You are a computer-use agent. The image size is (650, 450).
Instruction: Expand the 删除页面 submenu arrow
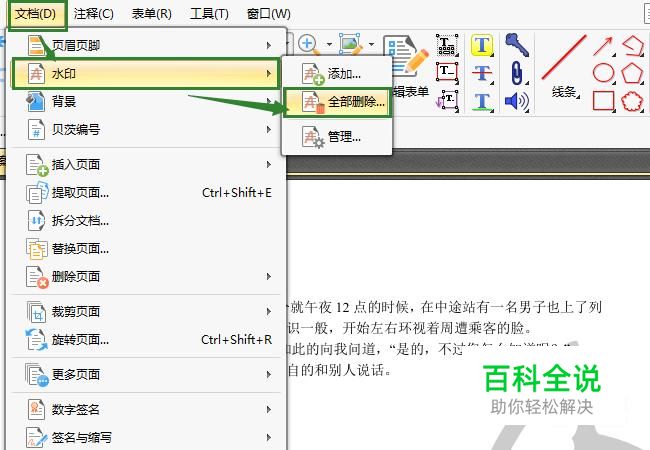click(x=269, y=276)
